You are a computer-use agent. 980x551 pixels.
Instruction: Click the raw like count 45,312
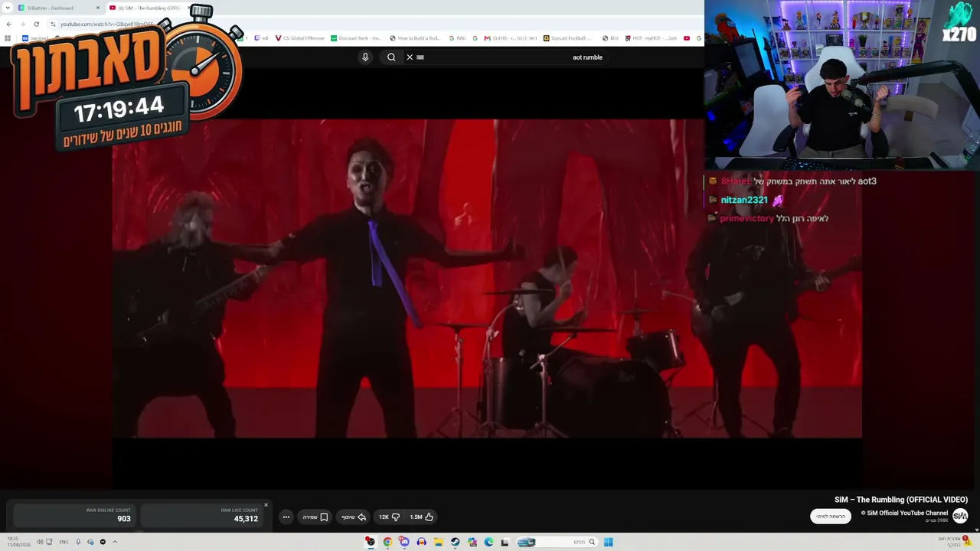click(x=246, y=519)
